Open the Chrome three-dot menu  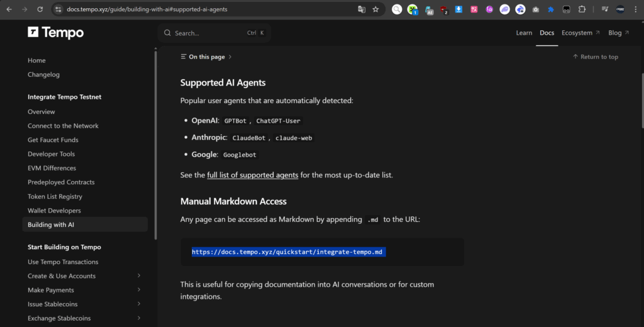pos(635,9)
